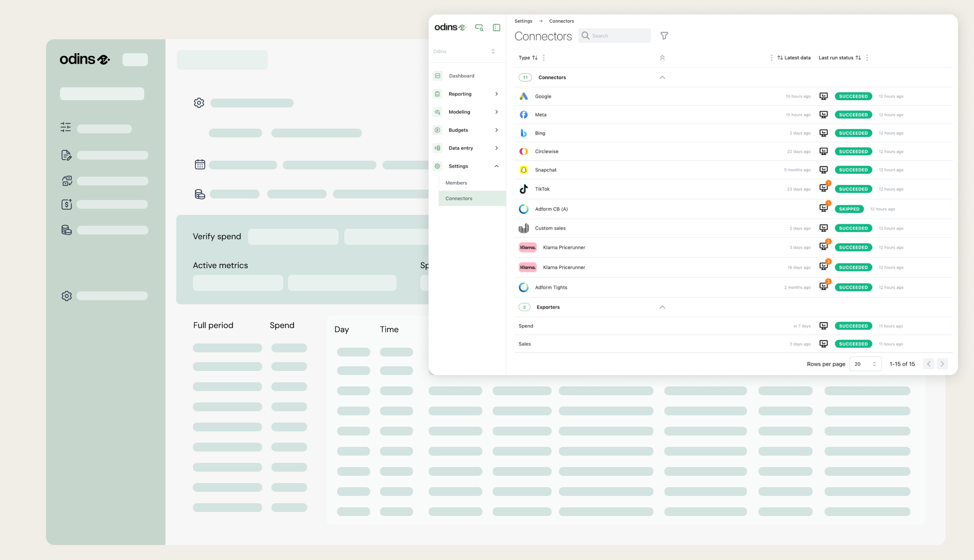974x560 pixels.
Task: Click the Reporting clipboard icon
Action: 437,94
